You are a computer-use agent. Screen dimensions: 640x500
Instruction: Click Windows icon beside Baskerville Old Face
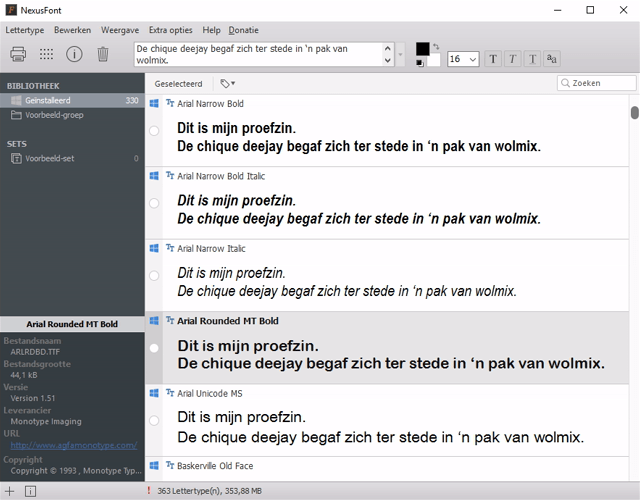coord(154,466)
